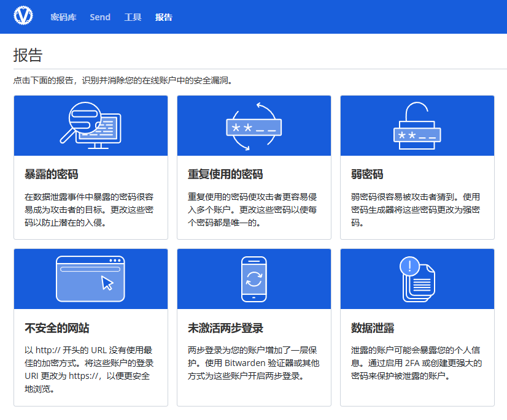Screen dimensions: 507x420
Task: Click the browser window icon for 不安全的网站
Action: (x=91, y=279)
